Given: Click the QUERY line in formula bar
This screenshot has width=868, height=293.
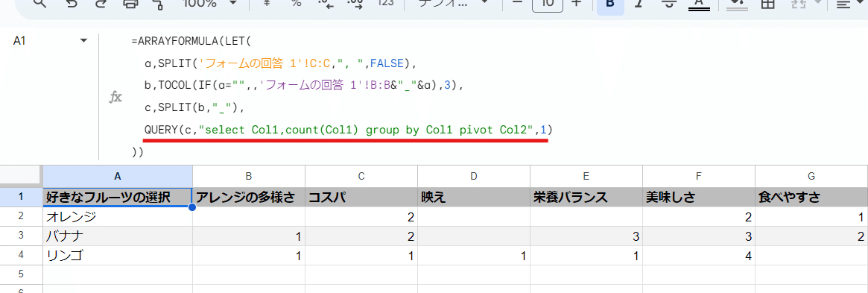Looking at the screenshot, I should point(348,130).
